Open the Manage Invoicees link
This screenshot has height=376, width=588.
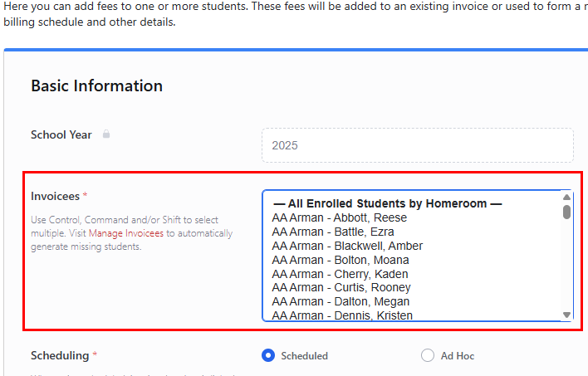point(127,233)
